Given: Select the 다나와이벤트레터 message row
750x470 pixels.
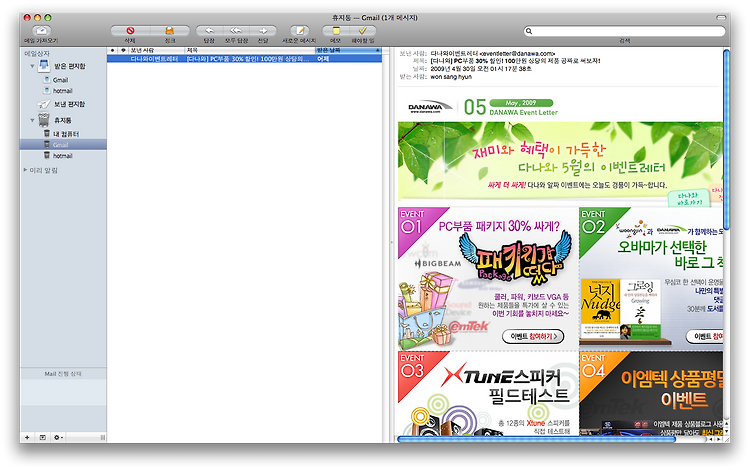Looking at the screenshot, I should point(244,58).
